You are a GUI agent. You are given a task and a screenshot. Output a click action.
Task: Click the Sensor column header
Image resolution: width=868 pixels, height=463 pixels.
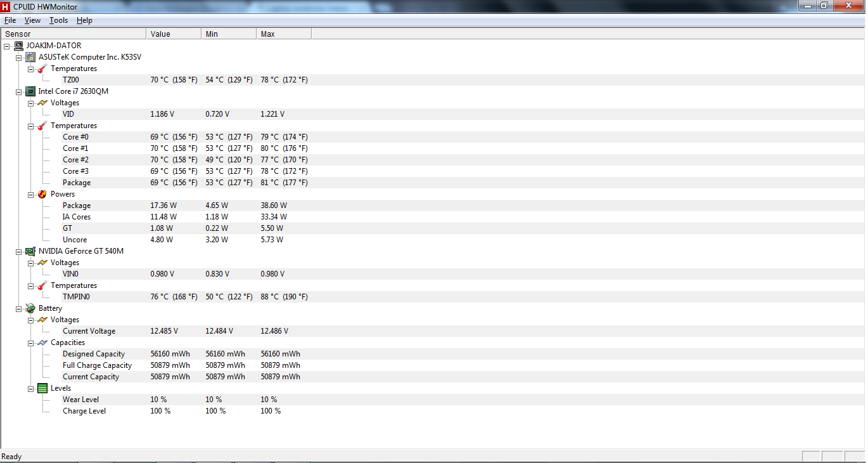pos(73,34)
